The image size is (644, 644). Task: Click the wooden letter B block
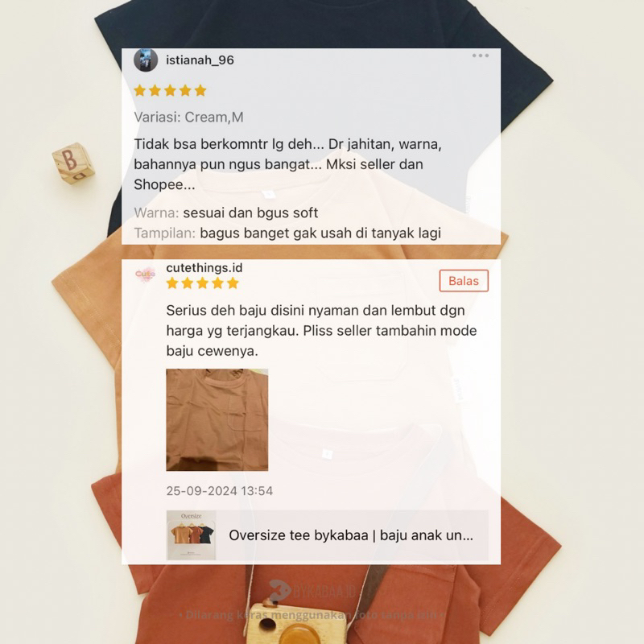coord(73,163)
